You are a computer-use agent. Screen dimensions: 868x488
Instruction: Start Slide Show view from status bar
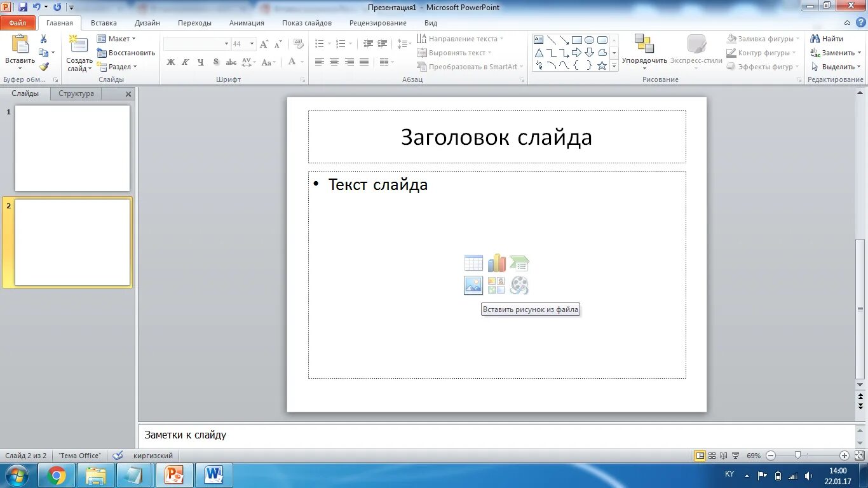736,456
